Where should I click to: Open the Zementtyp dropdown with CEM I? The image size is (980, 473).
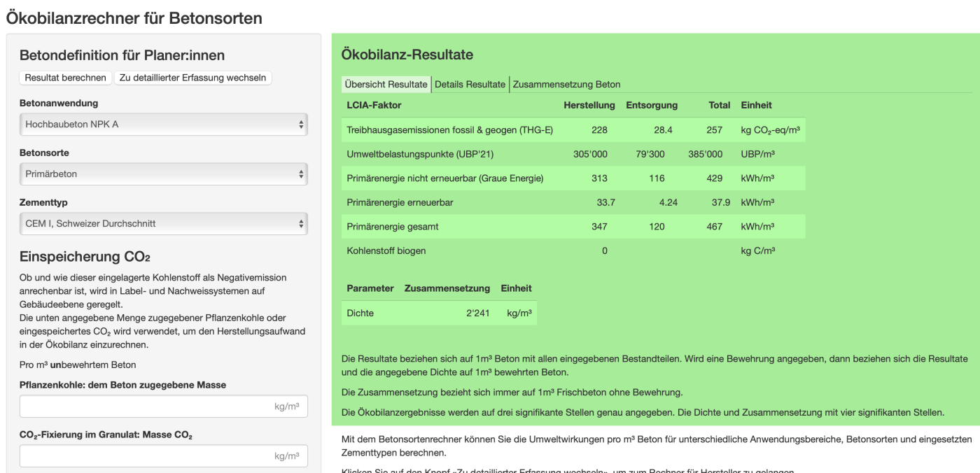163,224
